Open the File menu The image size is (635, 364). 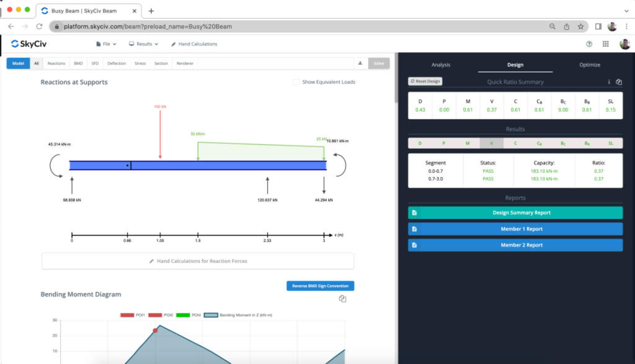tap(106, 43)
